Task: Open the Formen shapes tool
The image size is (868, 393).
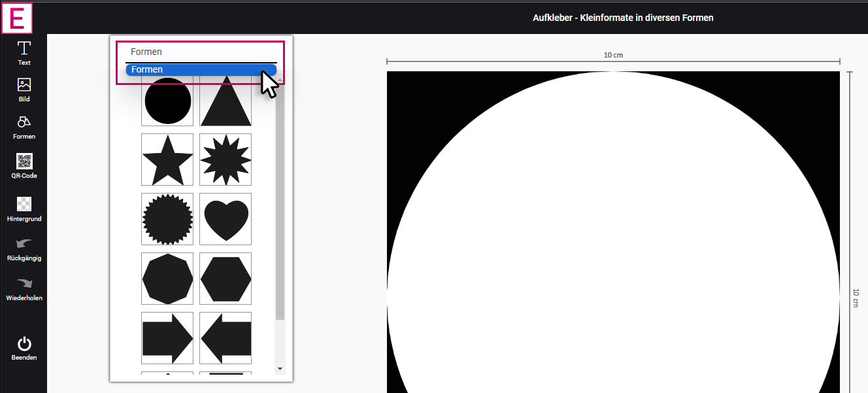Action: tap(24, 128)
